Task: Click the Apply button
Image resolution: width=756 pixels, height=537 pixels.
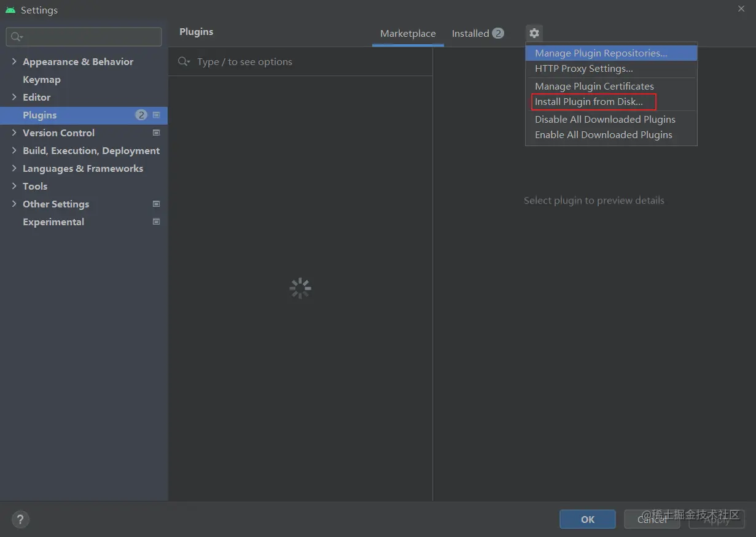Action: tap(717, 519)
